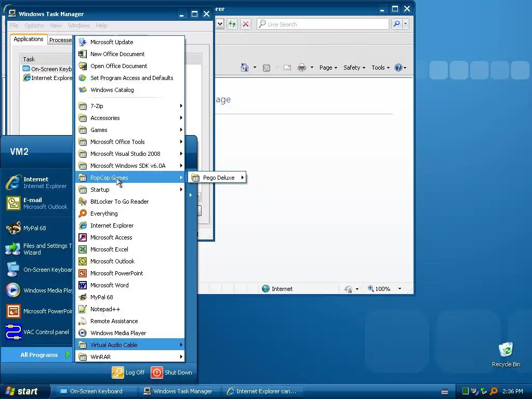Viewport: 532px width, 399px height.
Task: Open the Recycle Bin desktop icon
Action: [x=506, y=354]
